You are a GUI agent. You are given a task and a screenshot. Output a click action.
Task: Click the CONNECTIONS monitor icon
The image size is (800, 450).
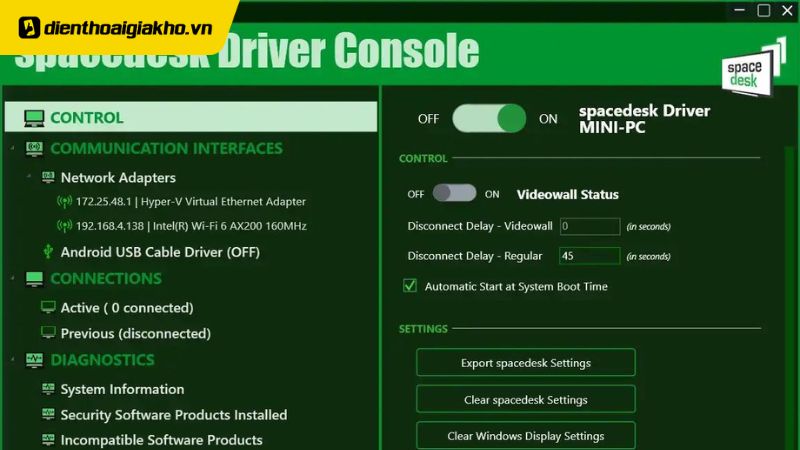pyautogui.click(x=34, y=279)
